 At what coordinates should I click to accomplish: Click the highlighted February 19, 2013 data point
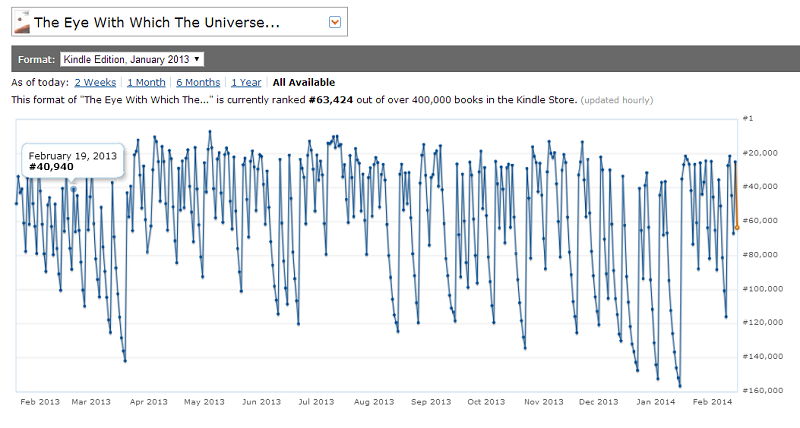click(x=73, y=188)
